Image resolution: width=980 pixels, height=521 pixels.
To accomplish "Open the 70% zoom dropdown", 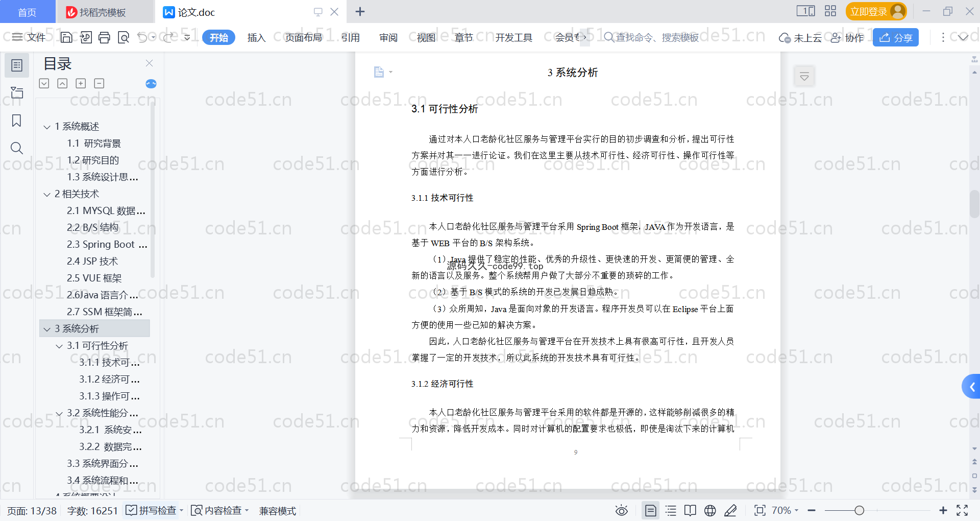I will [785, 510].
